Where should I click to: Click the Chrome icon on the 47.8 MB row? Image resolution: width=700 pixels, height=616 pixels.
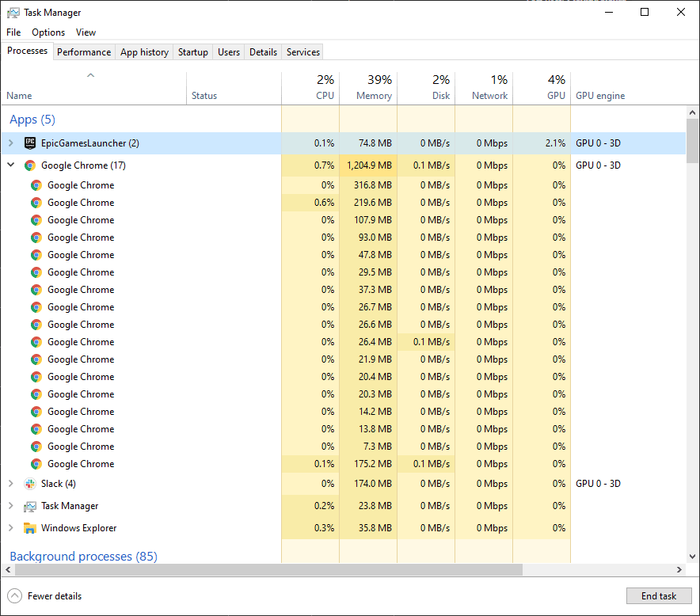click(x=36, y=255)
